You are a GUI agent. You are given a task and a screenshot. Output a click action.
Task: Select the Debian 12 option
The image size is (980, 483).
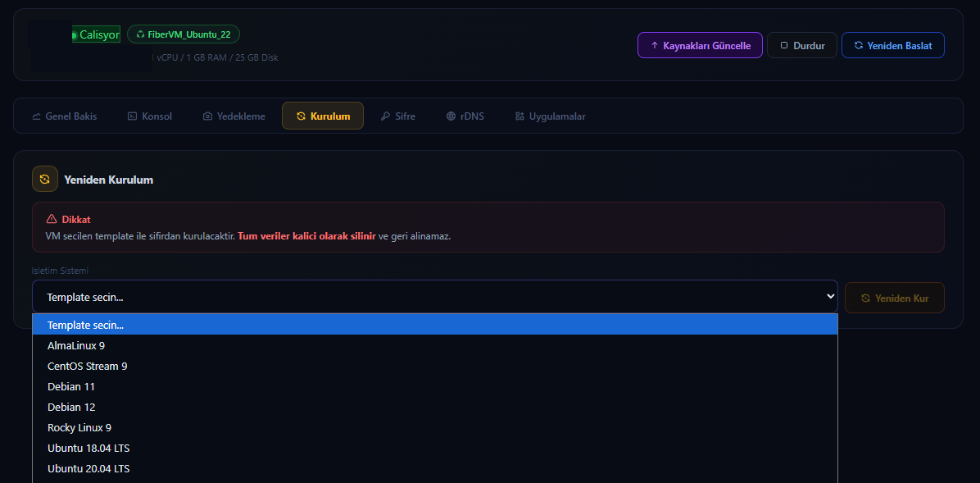[x=435, y=407]
